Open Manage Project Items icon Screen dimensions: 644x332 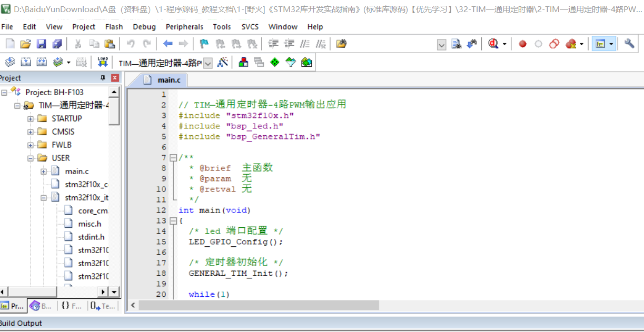(243, 63)
